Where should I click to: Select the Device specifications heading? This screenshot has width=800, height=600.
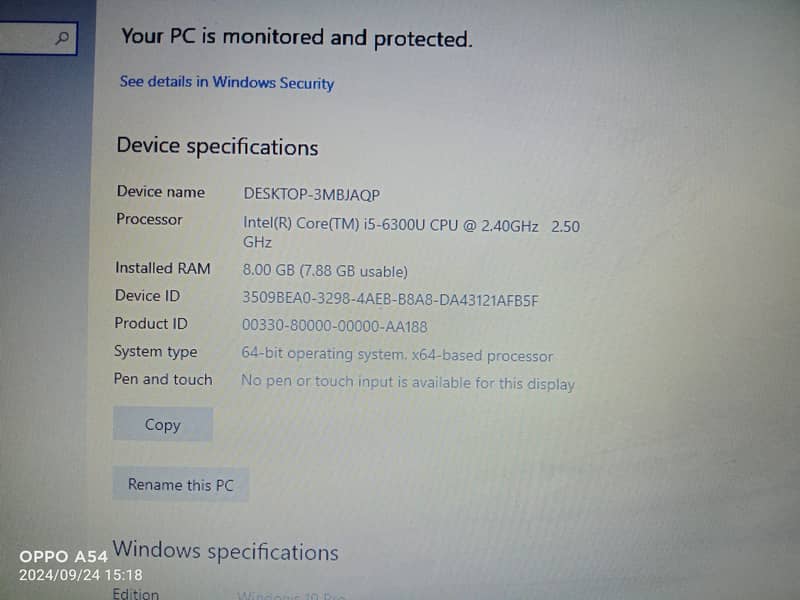217,147
